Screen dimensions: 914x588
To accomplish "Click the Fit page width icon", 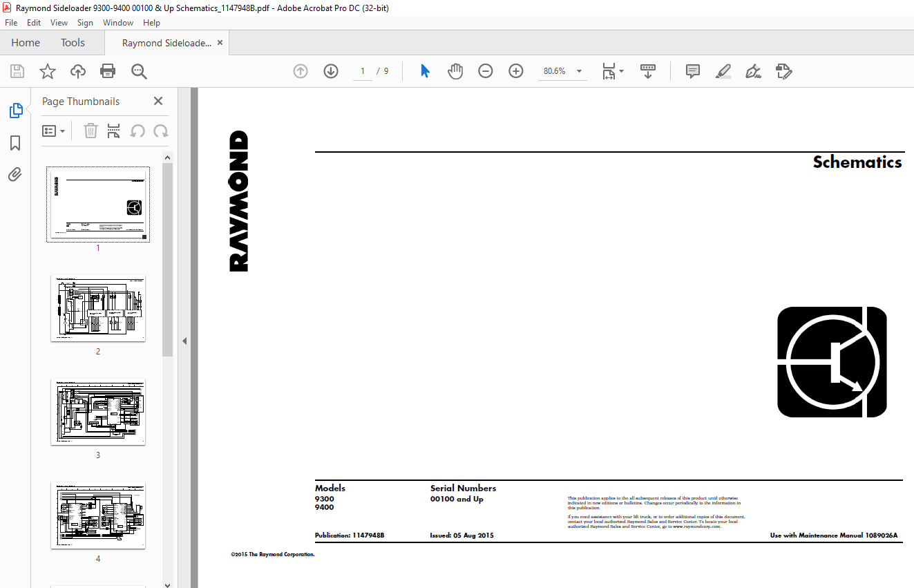I will pyautogui.click(x=608, y=71).
